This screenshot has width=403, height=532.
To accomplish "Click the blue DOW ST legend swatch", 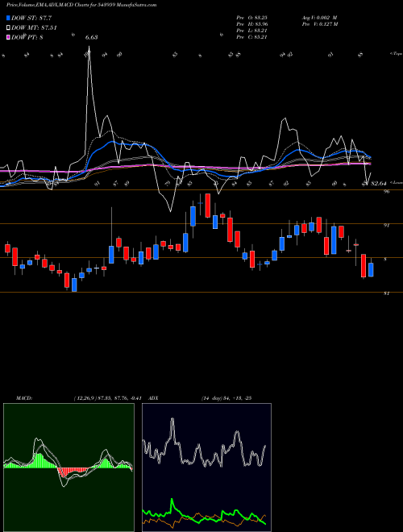I will click(9, 18).
